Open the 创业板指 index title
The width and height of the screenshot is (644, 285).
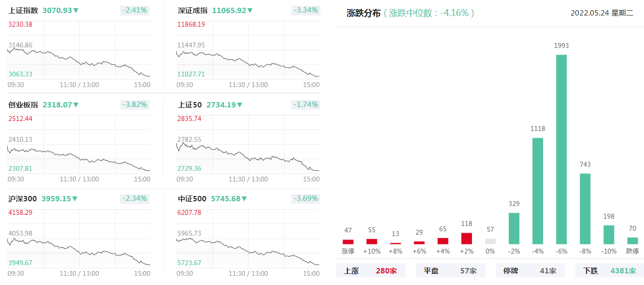23,105
